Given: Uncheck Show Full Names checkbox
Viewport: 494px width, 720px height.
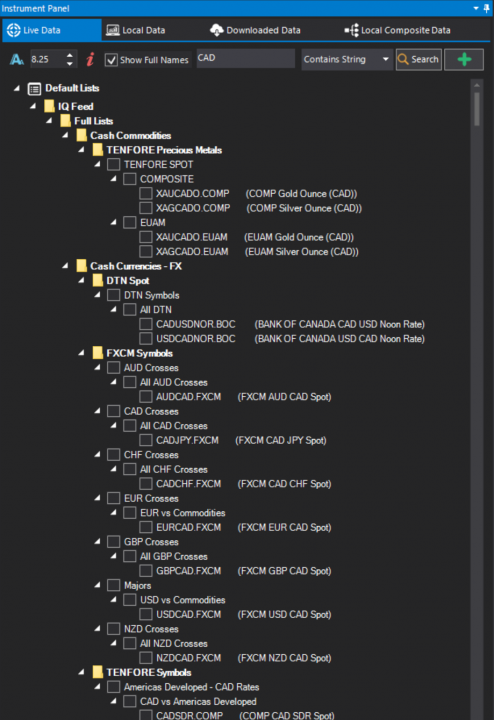Looking at the screenshot, I should 111,60.
